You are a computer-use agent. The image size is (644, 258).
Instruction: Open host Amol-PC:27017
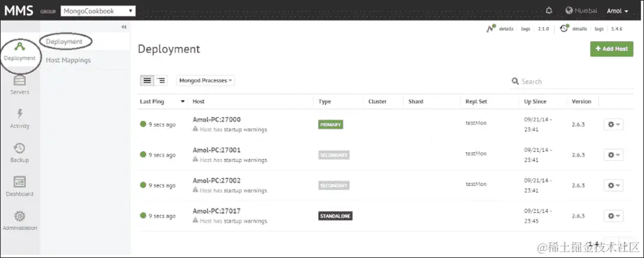pyautogui.click(x=216, y=211)
